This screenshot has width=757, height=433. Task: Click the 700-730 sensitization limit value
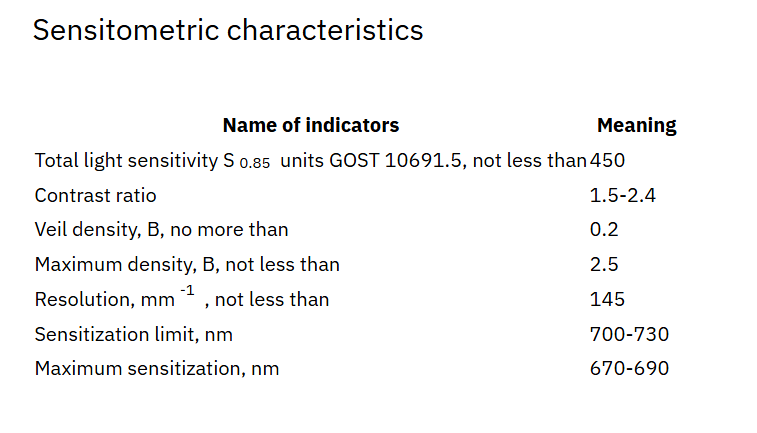(629, 334)
